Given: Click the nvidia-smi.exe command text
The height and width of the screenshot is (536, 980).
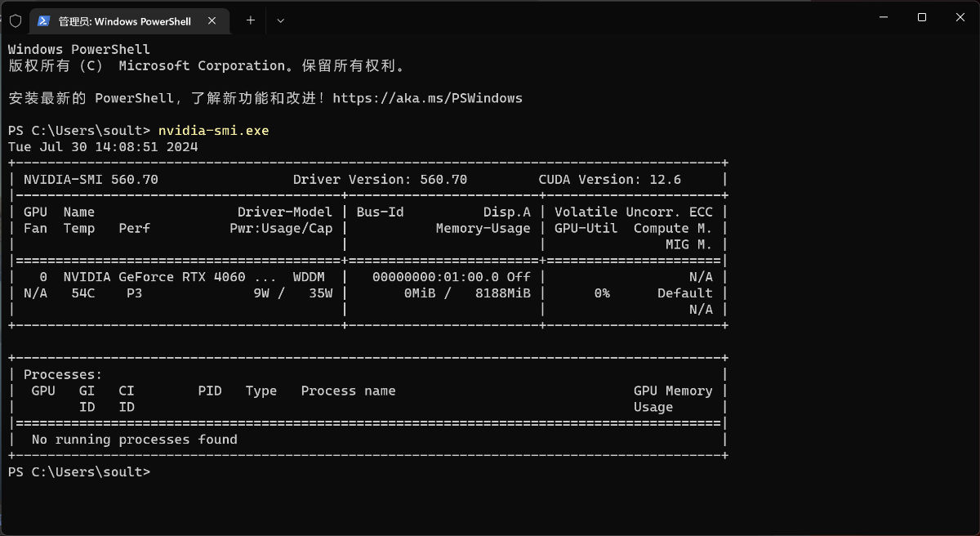Looking at the screenshot, I should pos(214,131).
